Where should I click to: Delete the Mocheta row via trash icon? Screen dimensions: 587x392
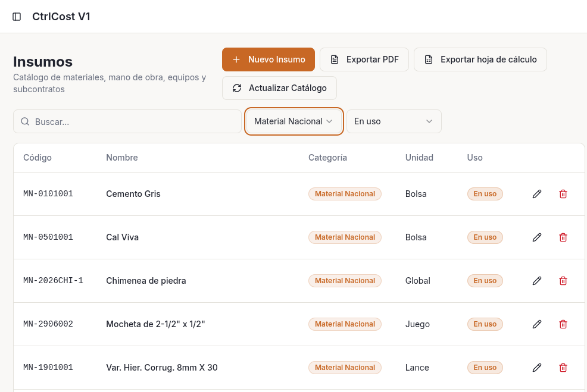tap(563, 324)
